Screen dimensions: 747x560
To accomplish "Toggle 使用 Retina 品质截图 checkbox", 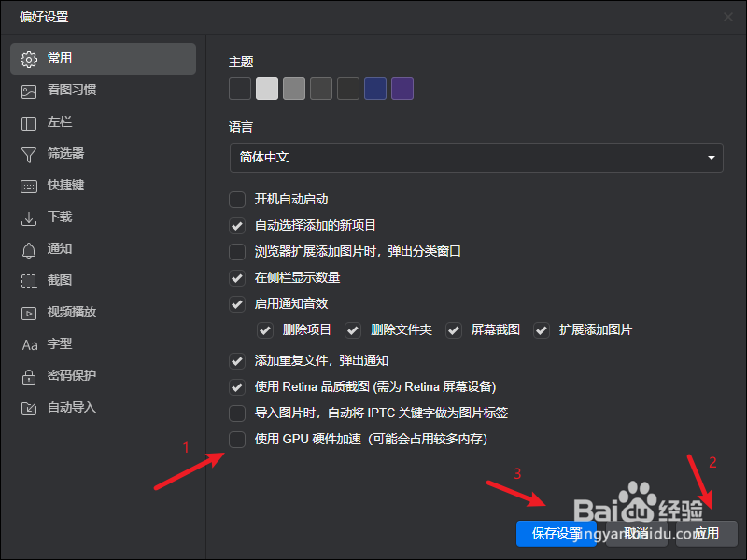I will 237,387.
